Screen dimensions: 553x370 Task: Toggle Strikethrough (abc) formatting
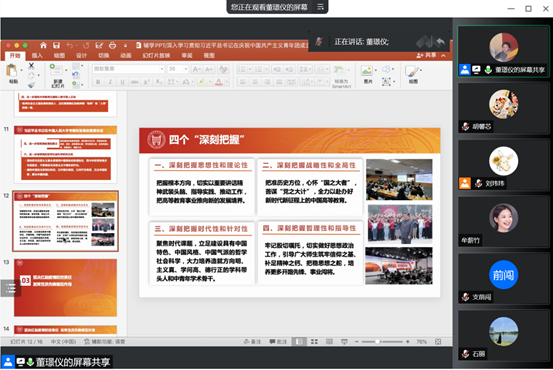click(x=134, y=82)
